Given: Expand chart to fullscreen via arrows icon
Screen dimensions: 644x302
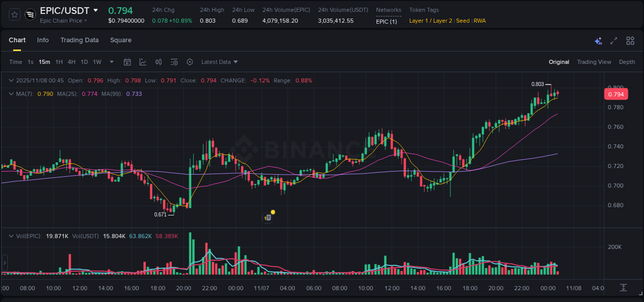Looking at the screenshot, I should [x=614, y=40].
